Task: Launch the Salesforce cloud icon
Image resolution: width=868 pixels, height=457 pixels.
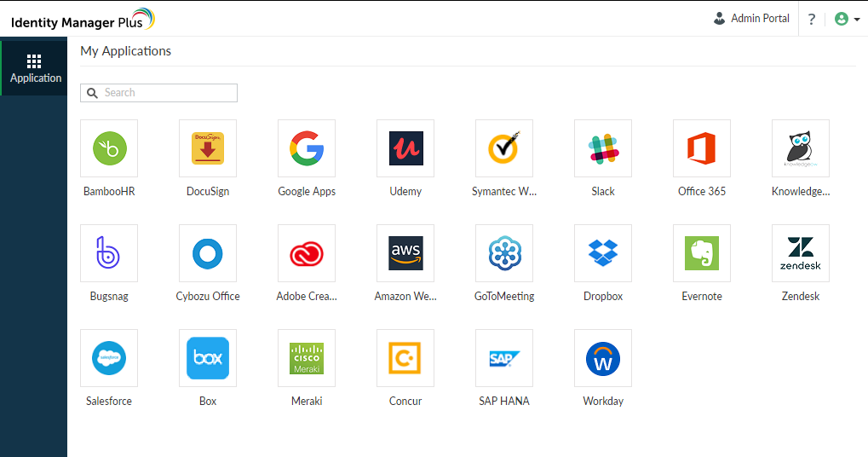Action: click(109, 358)
